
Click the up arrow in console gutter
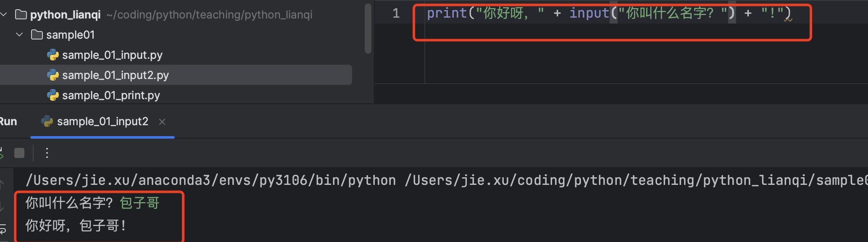tap(2, 183)
